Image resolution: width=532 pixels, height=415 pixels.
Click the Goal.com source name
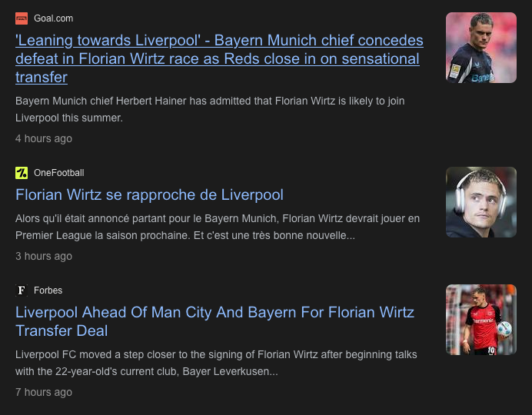click(x=53, y=18)
